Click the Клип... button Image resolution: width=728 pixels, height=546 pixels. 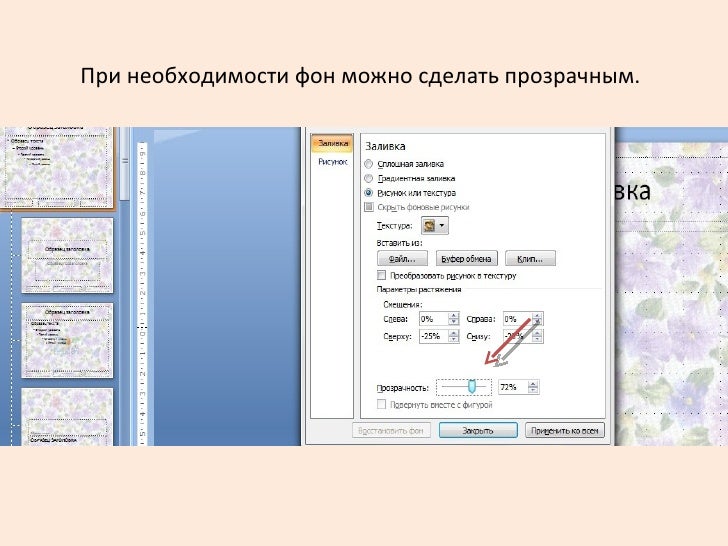tap(530, 259)
